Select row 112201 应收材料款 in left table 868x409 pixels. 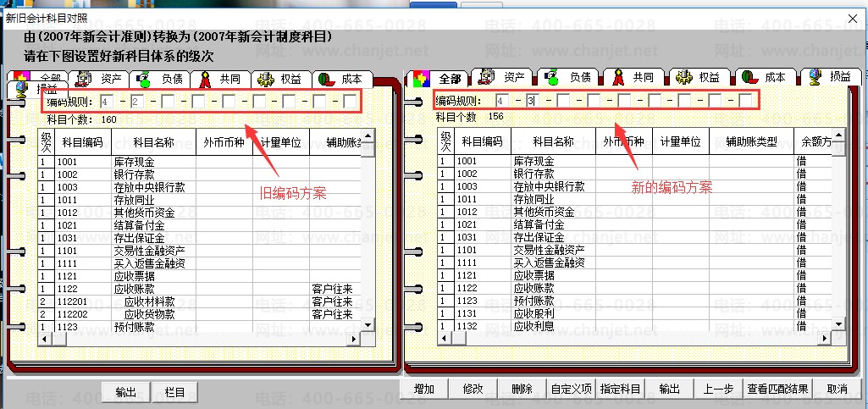pos(199,301)
